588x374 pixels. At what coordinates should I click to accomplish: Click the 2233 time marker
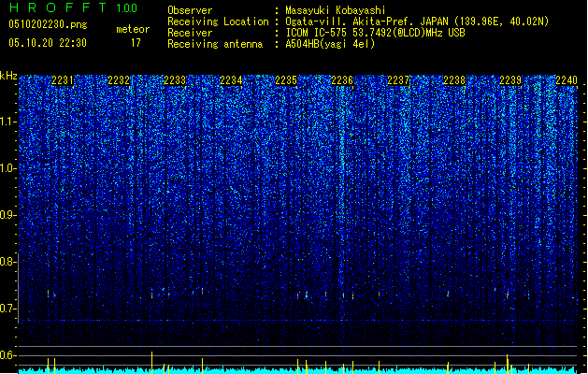pyautogui.click(x=175, y=80)
